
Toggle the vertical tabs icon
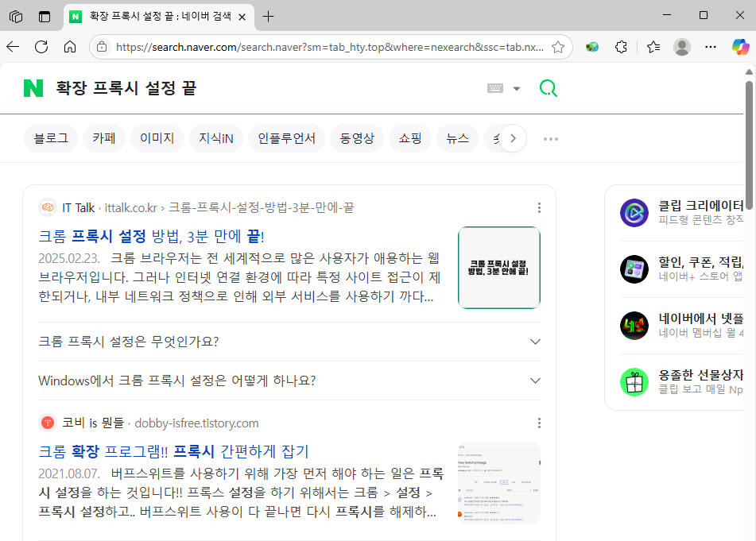45,17
